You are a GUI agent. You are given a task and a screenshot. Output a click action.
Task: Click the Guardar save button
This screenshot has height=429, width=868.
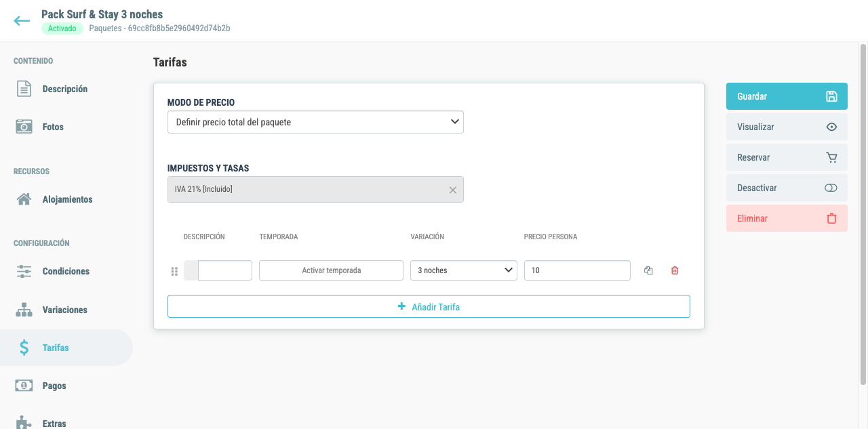pyautogui.click(x=787, y=96)
